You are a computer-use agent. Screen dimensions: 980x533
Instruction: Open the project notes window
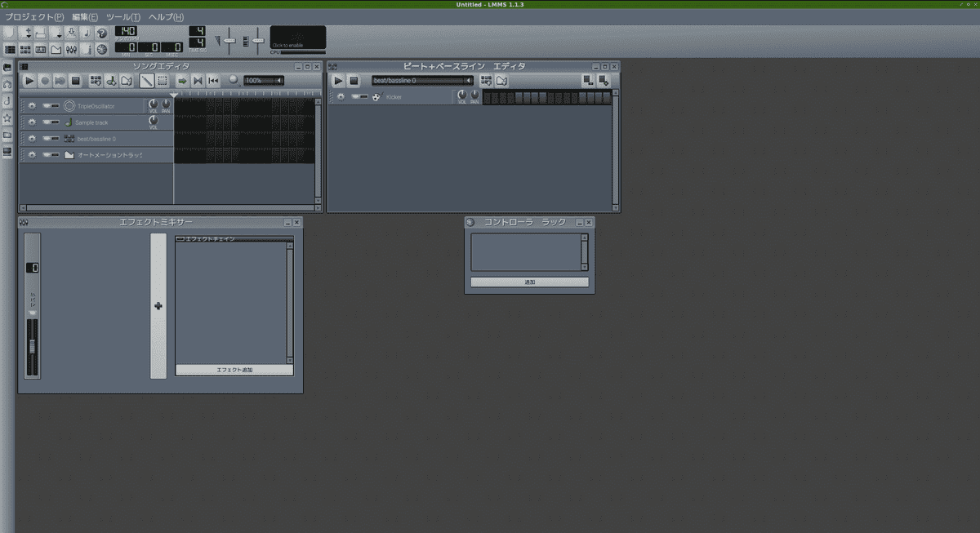[x=87, y=50]
